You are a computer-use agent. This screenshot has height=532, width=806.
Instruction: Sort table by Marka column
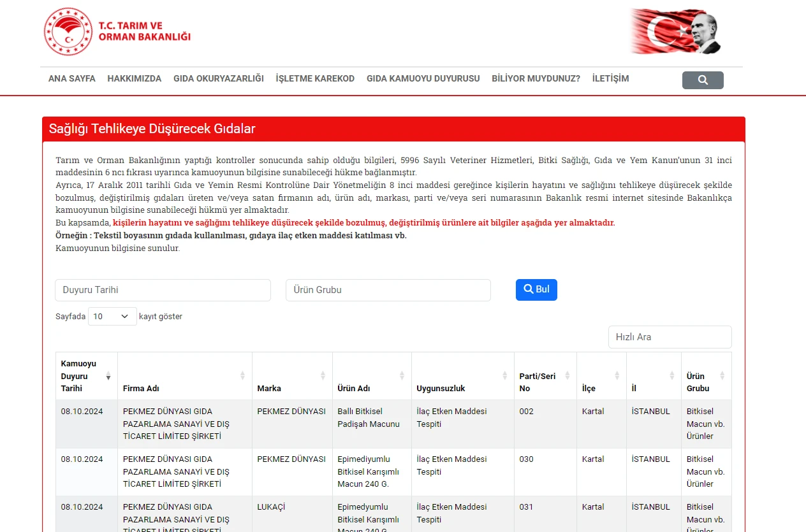292,376
